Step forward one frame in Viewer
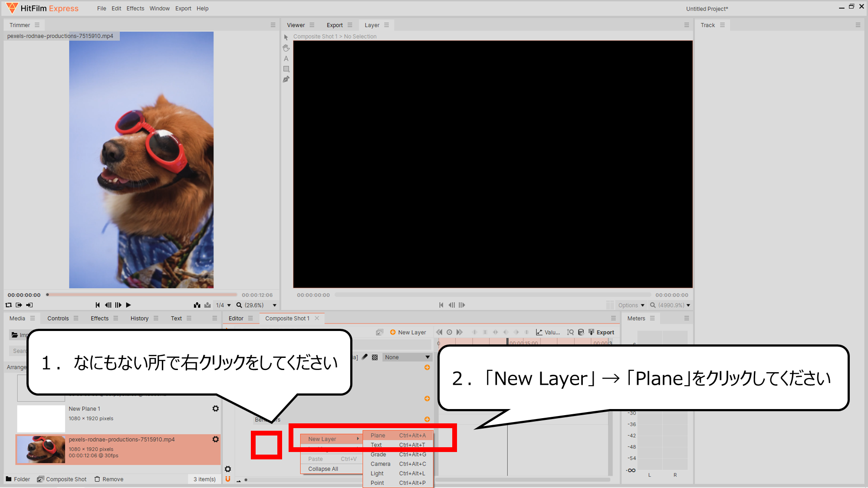Image resolution: width=868 pixels, height=488 pixels. [x=462, y=305]
